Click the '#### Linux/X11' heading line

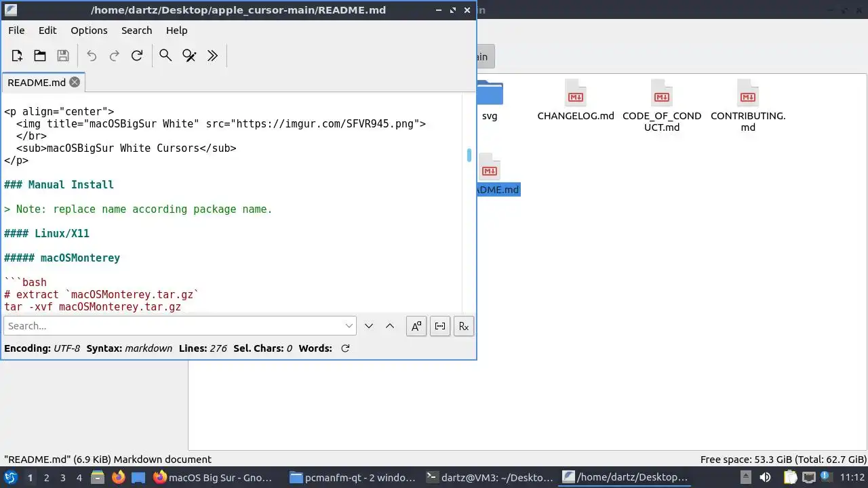[47, 233]
